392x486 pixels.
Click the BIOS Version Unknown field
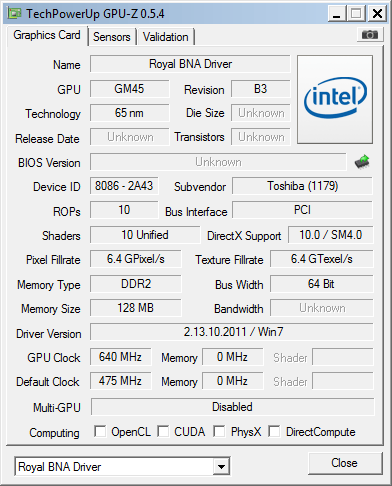(x=218, y=162)
